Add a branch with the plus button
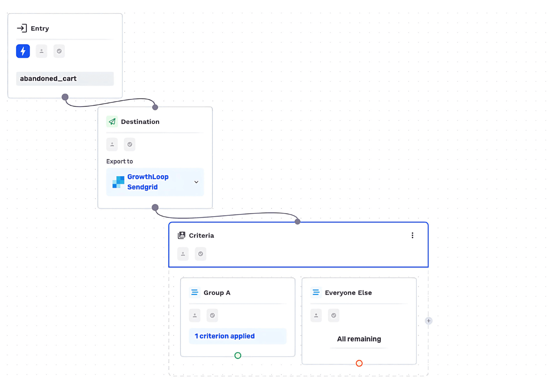554x392 pixels. (429, 321)
